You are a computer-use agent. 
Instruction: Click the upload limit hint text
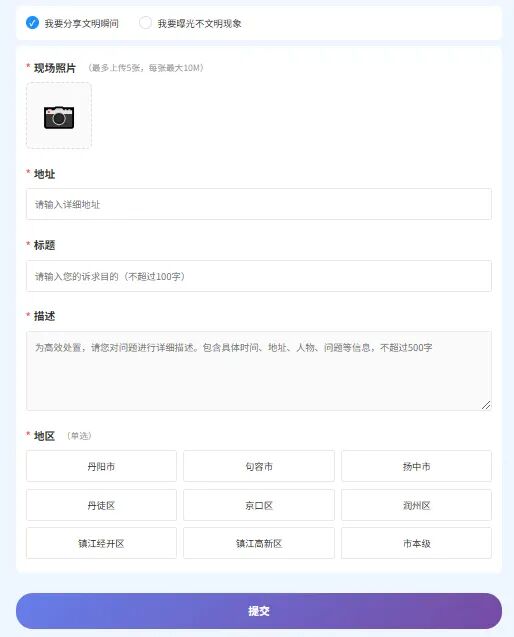pos(145,68)
